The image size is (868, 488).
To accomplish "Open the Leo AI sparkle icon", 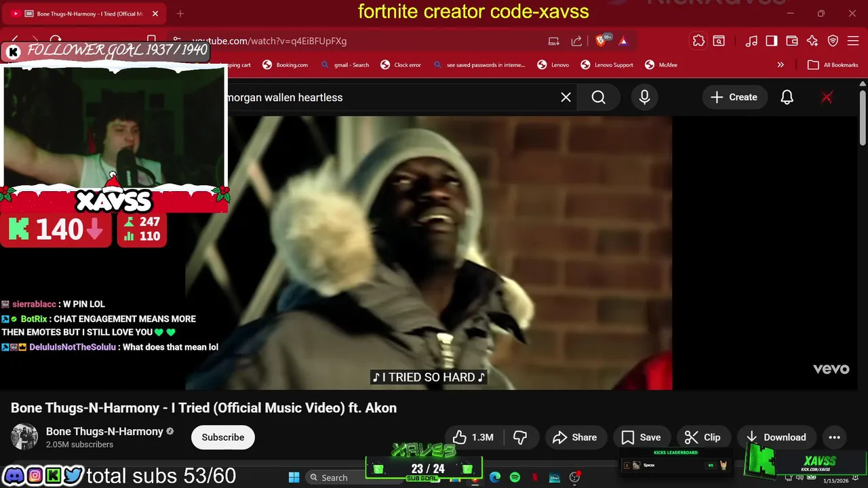I will [812, 41].
